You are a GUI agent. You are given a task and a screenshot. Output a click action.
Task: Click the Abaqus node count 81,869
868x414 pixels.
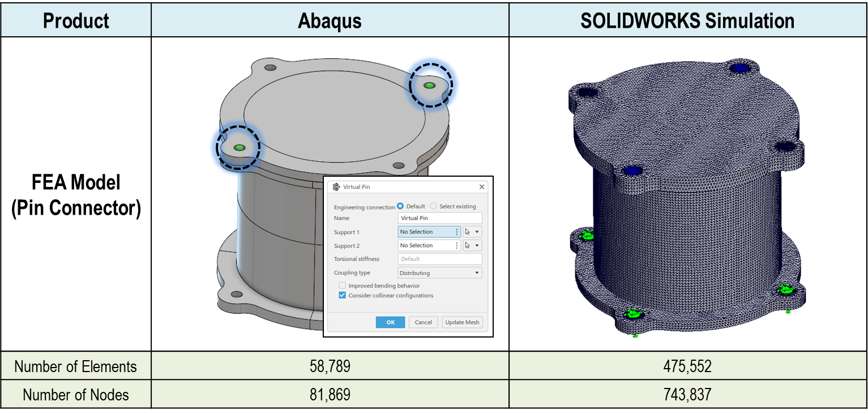pyautogui.click(x=330, y=395)
